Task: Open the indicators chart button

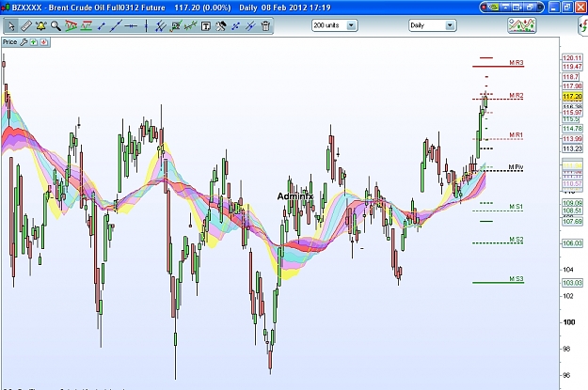Action: click(x=521, y=25)
